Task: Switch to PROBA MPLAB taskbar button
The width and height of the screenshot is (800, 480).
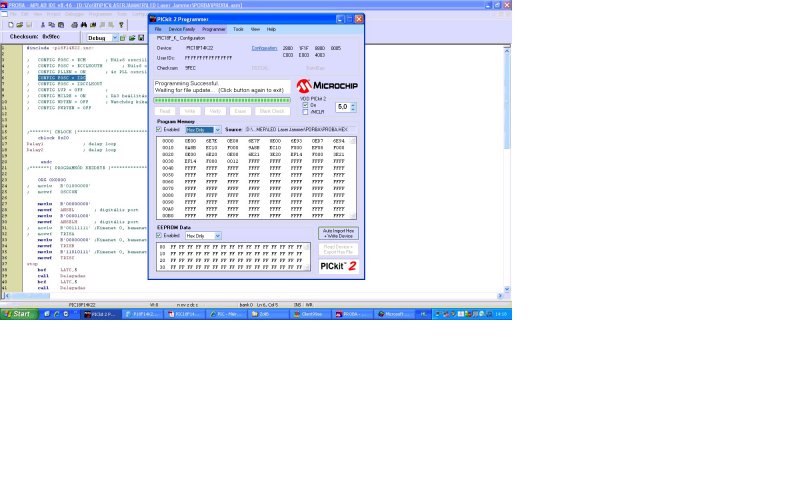Action: click(352, 314)
